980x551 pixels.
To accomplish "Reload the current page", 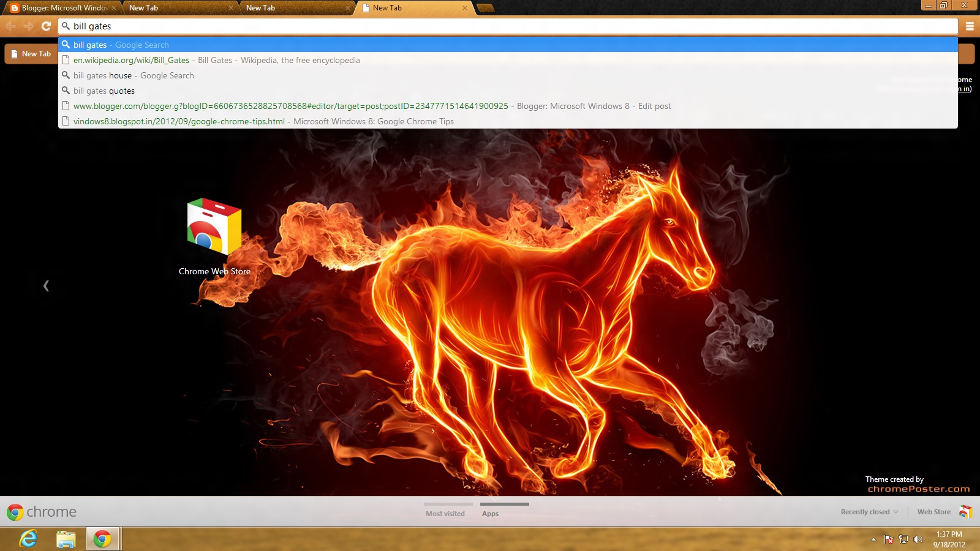I will click(46, 26).
